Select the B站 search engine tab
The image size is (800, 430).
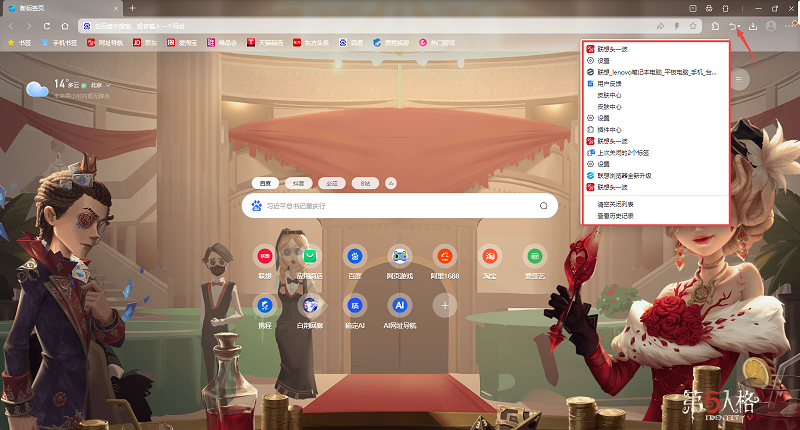point(365,183)
